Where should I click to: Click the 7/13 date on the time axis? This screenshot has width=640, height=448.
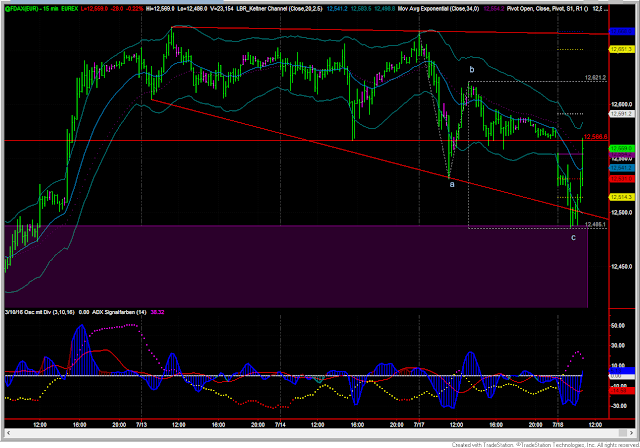tap(141, 425)
